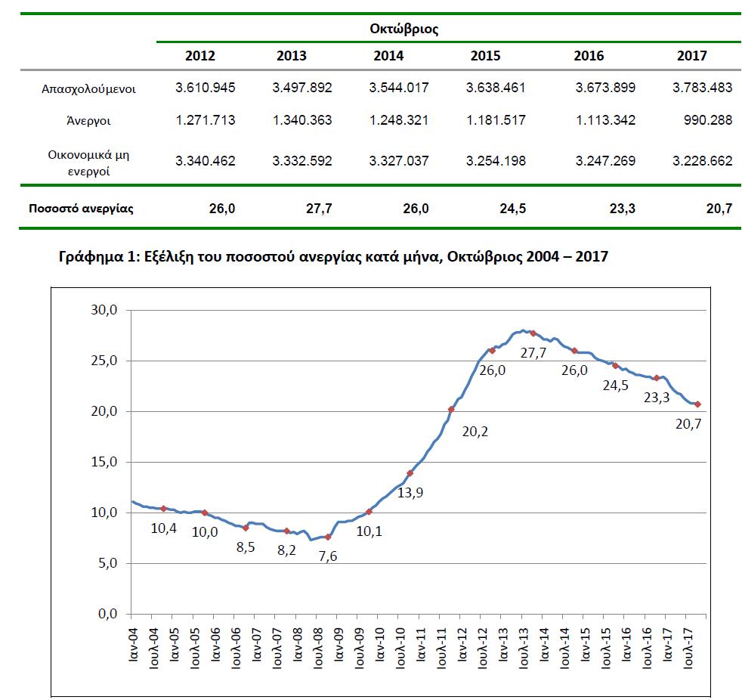The width and height of the screenshot is (742, 700).
Task: Click the 'Ιαν-04' x-axis label
Action: (134, 645)
